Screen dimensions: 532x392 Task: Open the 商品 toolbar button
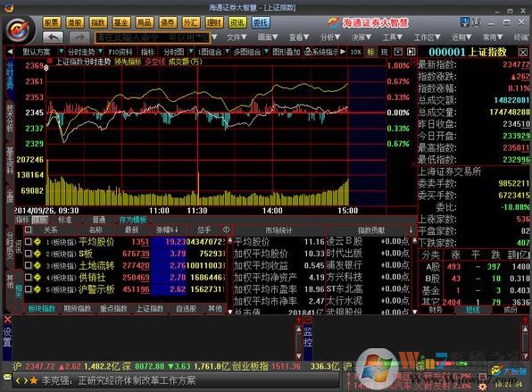click(145, 22)
